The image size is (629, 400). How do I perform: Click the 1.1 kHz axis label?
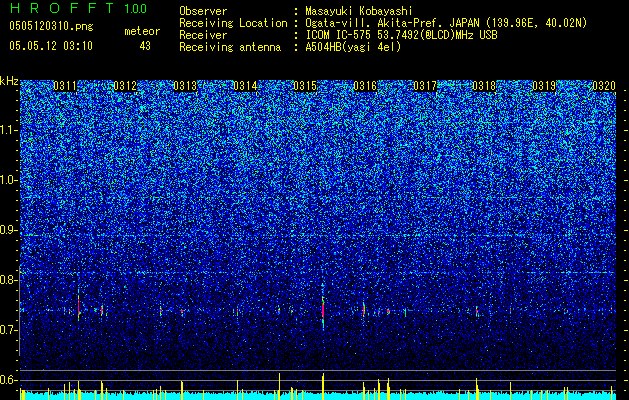[x=9, y=130]
